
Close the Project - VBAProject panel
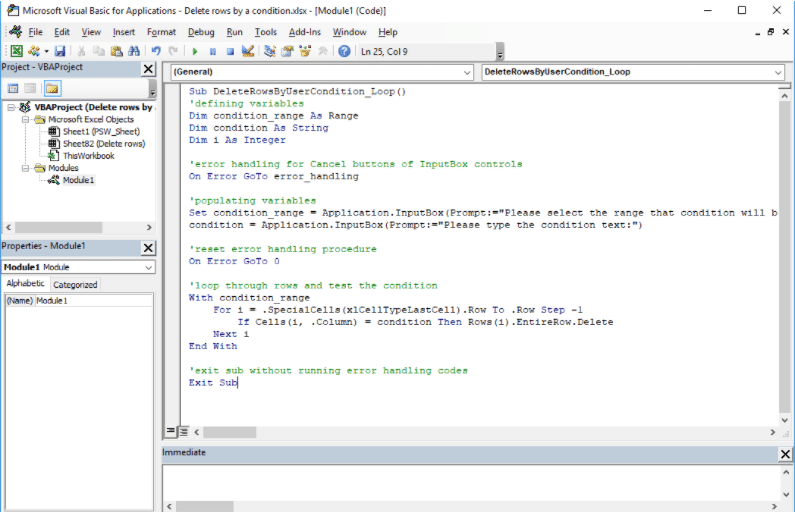148,68
